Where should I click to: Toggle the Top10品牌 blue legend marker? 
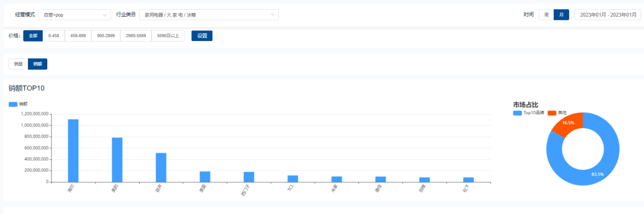click(518, 113)
